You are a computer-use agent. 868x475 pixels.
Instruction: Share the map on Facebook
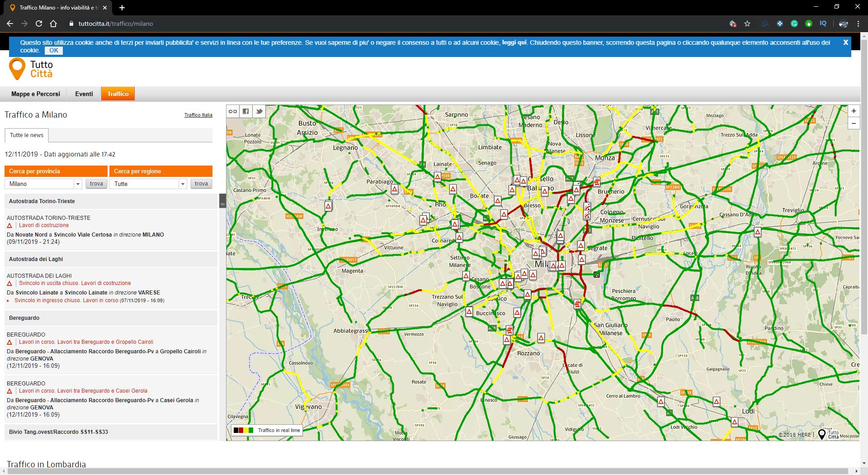point(246,111)
